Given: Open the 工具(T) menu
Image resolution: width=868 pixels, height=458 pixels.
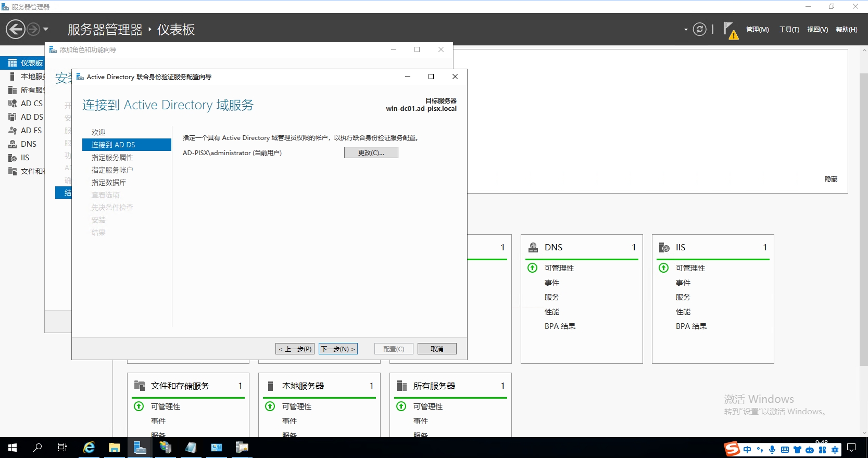Looking at the screenshot, I should pyautogui.click(x=789, y=30).
